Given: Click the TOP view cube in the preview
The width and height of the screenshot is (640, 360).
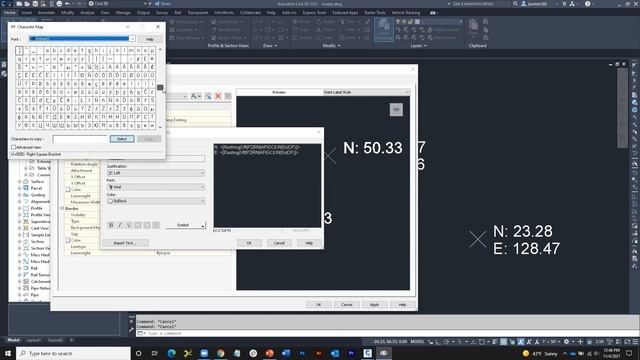Looking at the screenshot, I should tap(396, 109).
